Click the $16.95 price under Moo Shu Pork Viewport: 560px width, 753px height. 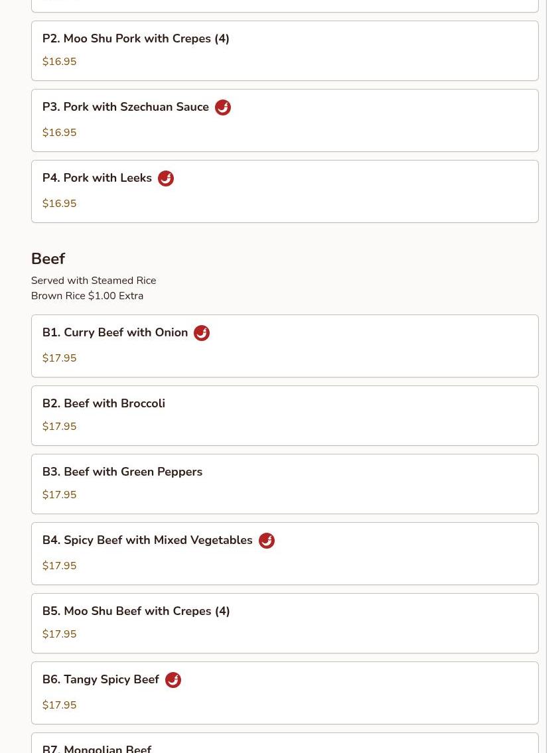59,62
